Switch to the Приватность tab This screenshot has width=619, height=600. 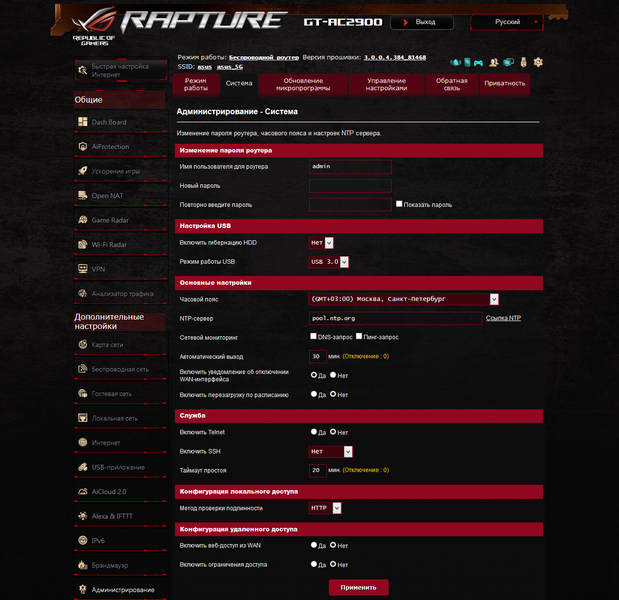click(x=505, y=84)
